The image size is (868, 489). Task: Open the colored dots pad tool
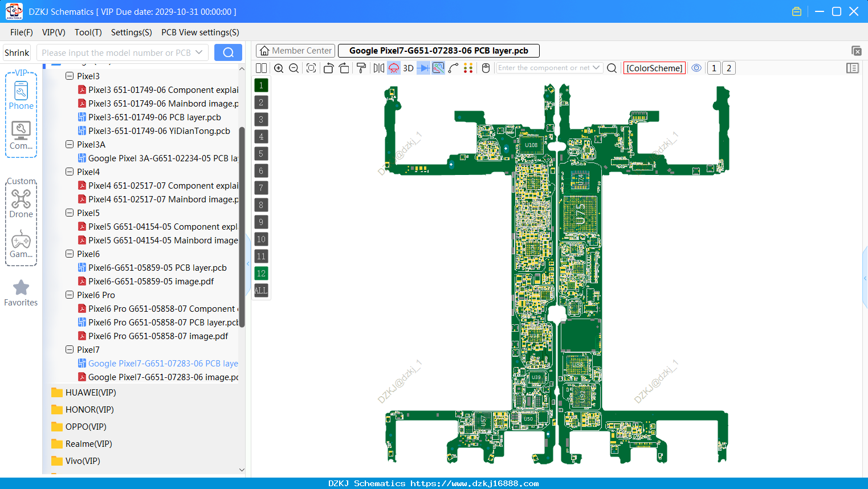point(468,68)
